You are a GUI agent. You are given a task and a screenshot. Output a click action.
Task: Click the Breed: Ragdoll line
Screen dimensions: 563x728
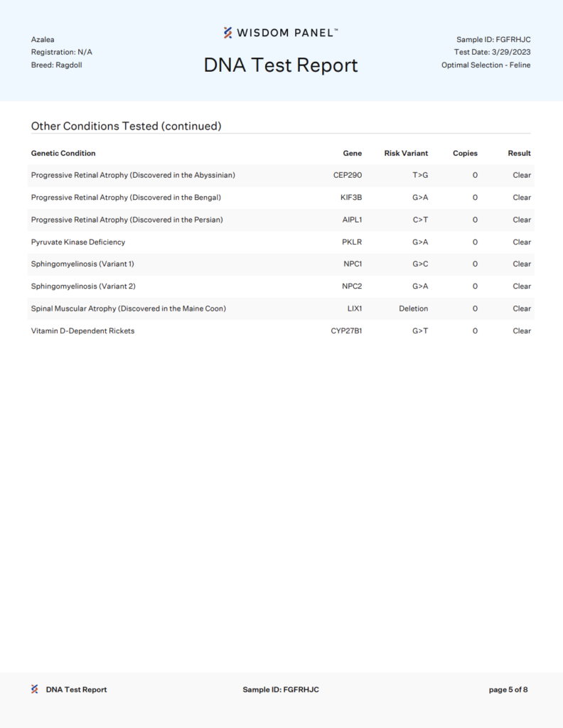[x=57, y=65]
